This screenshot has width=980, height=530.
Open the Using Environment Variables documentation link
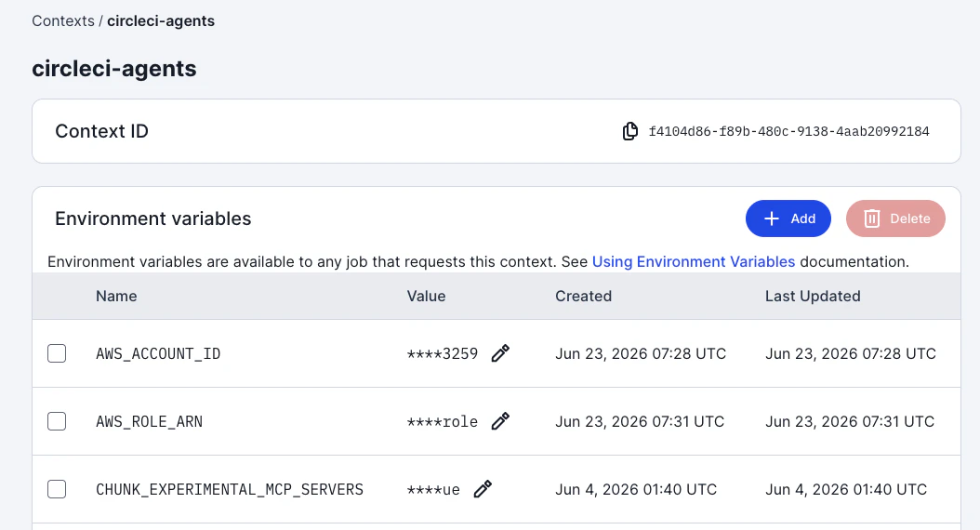coord(694,262)
